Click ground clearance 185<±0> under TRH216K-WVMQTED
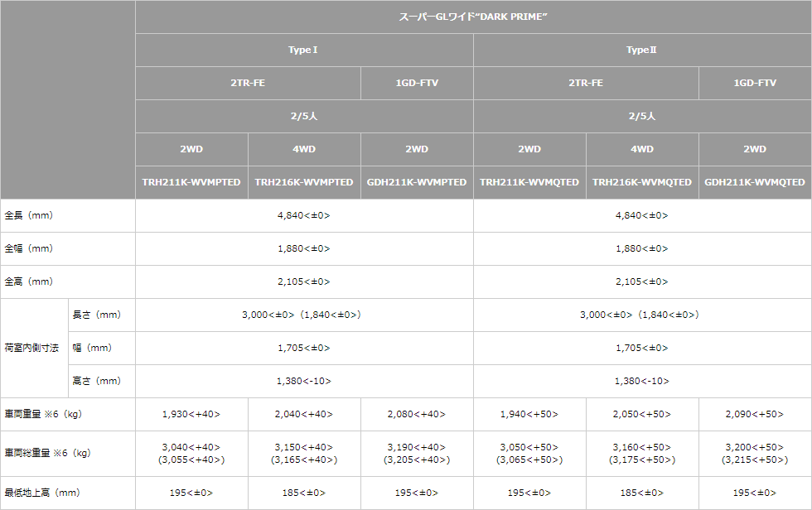812x510 pixels. tap(642, 493)
